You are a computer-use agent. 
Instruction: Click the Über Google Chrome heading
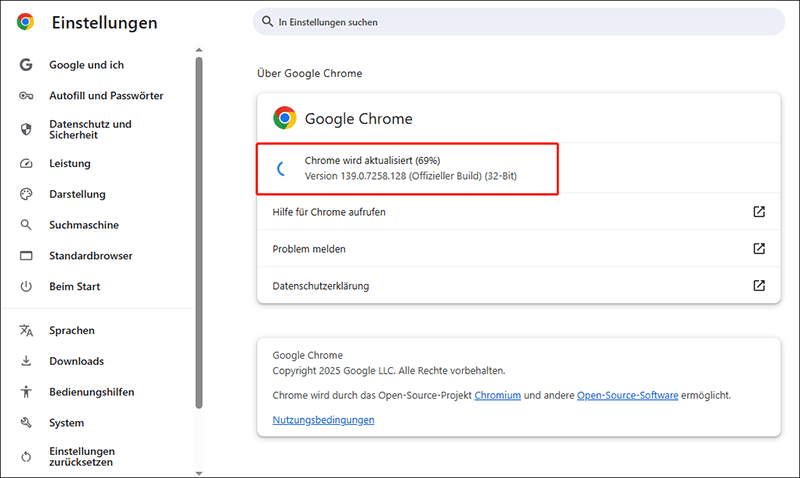click(x=310, y=73)
